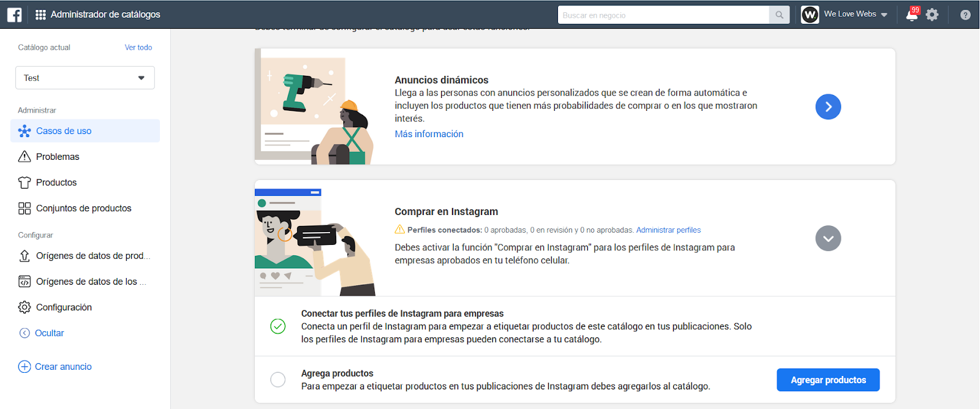Click the Configuración gear icon in sidebar
Screen dimensions: 980x409
coord(24,307)
